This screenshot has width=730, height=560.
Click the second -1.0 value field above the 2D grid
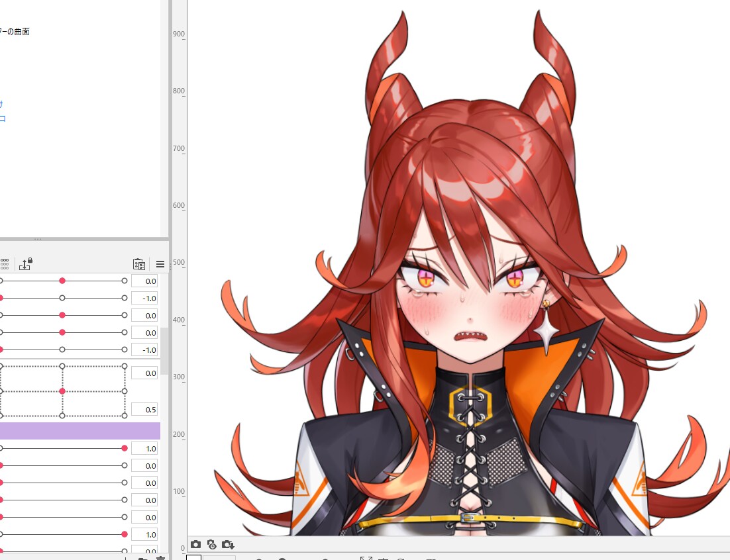[x=145, y=350]
